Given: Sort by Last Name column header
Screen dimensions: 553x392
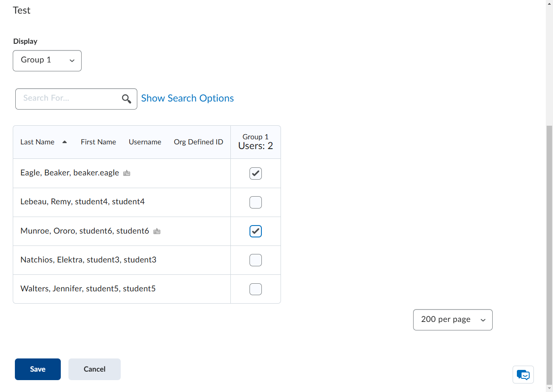Looking at the screenshot, I should (x=37, y=142).
